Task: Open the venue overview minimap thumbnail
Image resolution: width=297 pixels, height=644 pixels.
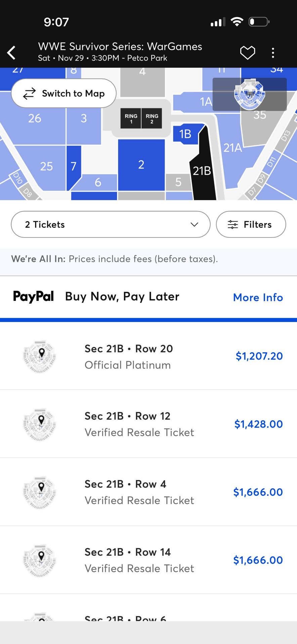Action: (x=250, y=94)
